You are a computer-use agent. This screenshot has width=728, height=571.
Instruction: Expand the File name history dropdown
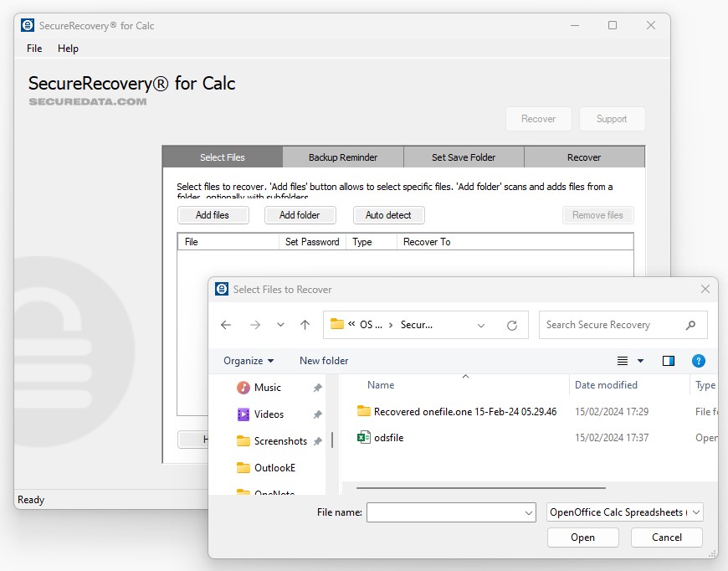coord(528,512)
